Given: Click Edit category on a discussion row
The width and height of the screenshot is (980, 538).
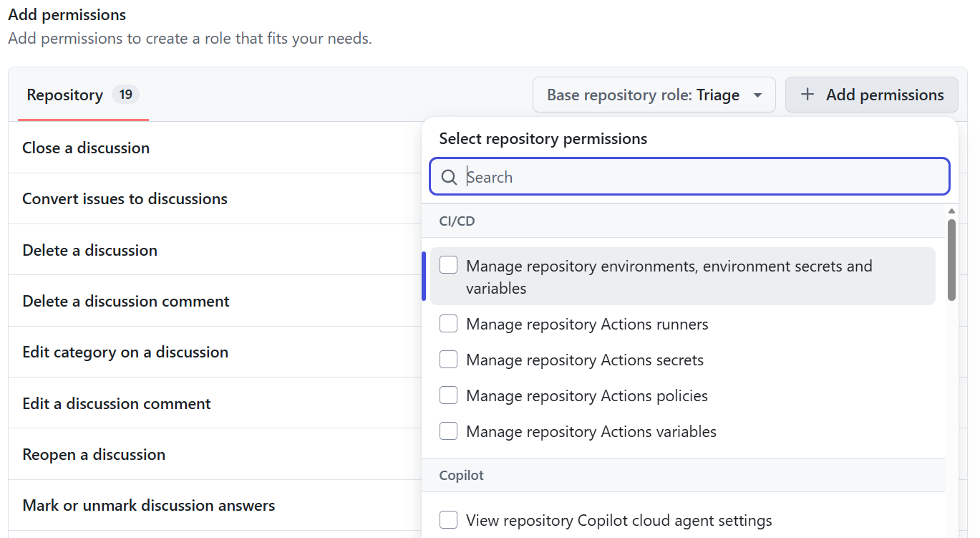Looking at the screenshot, I should [x=215, y=352].
